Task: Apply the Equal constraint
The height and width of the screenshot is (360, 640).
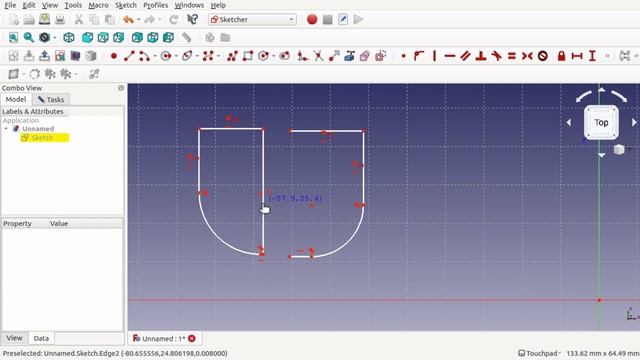Action: click(511, 56)
